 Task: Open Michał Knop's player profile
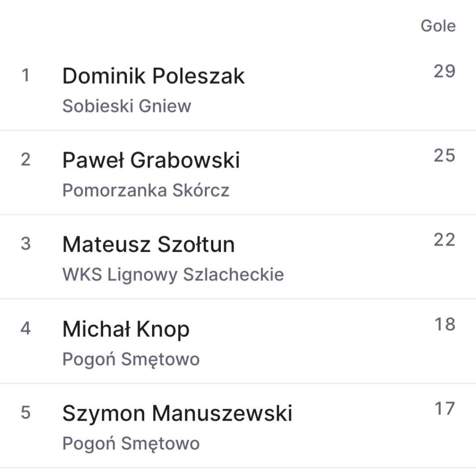click(126, 329)
